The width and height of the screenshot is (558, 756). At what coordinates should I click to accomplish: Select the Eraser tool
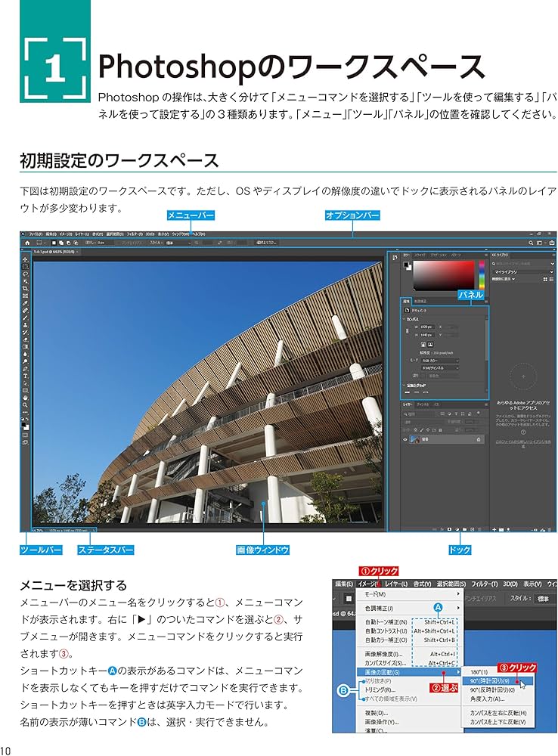tap(25, 339)
